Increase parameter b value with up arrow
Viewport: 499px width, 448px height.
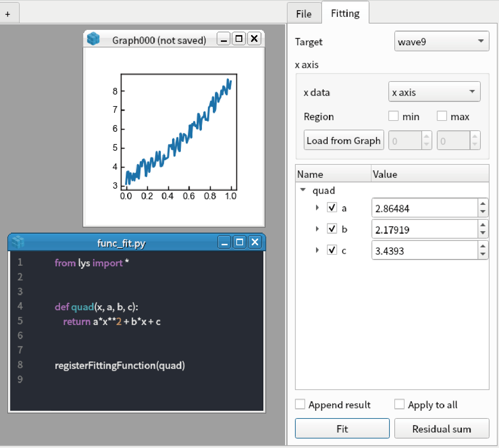(x=483, y=225)
